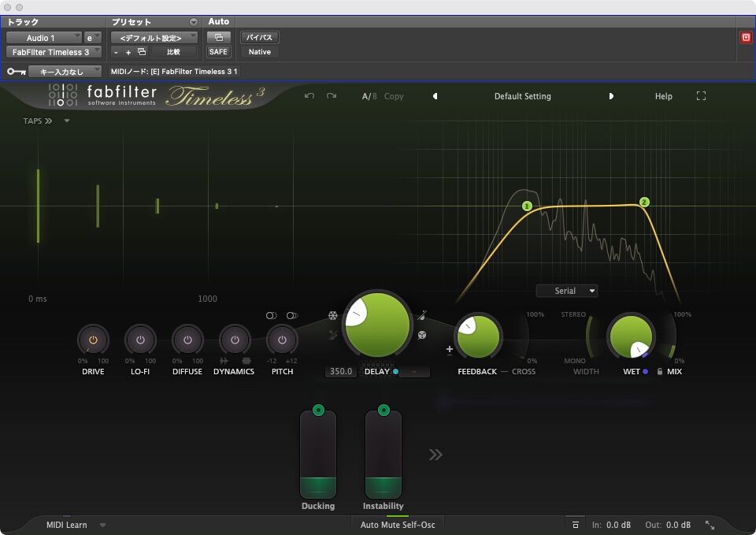
Task: Click the WET knob
Action: [631, 336]
